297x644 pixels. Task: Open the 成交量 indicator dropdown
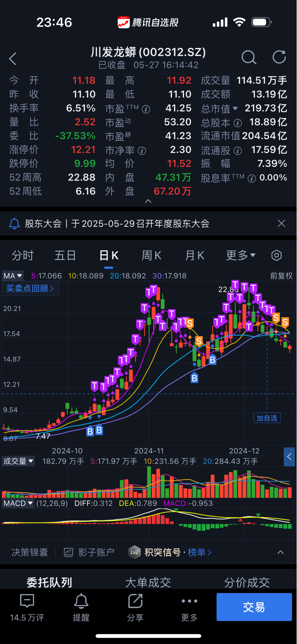click(18, 461)
